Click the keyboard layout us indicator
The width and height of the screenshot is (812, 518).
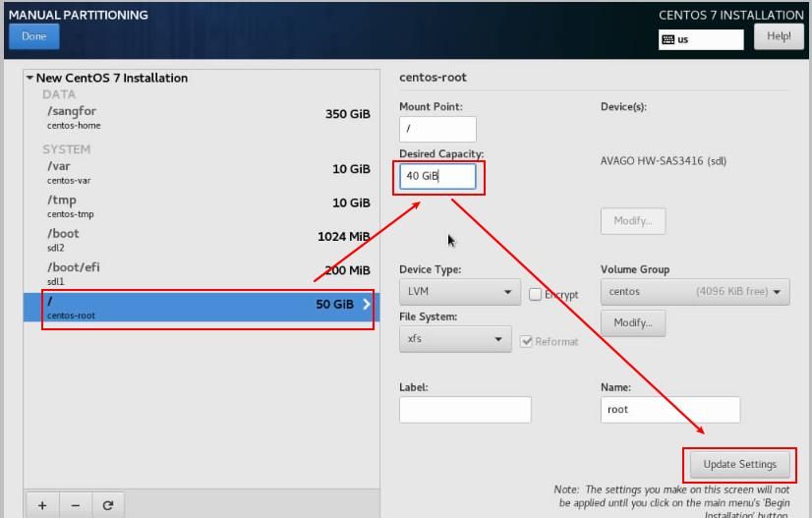pyautogui.click(x=701, y=39)
